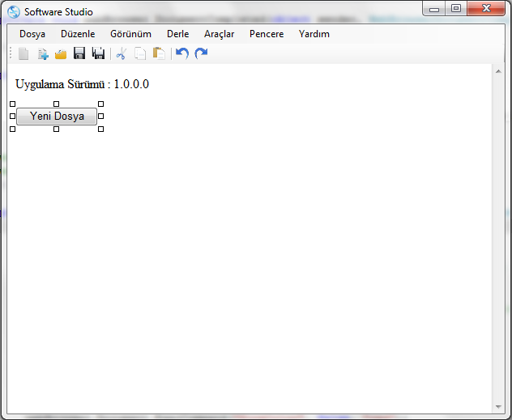This screenshot has width=512, height=420.
Task: Click the Copy toolbar icon
Action: [x=140, y=53]
